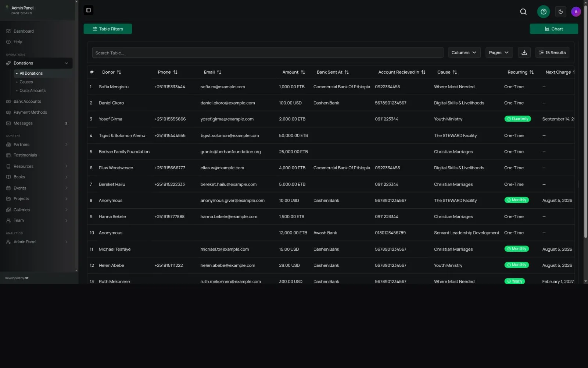
Task: Sort by Bank Sent At arrows
Action: click(347, 72)
